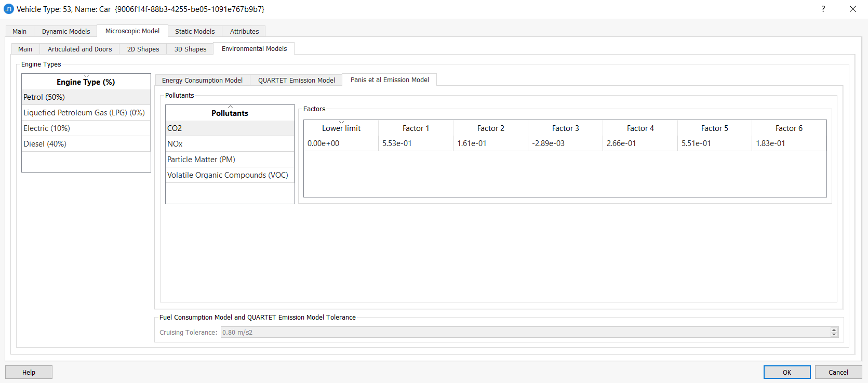The height and width of the screenshot is (383, 868).
Task: Switch to the Dynamic Models tab
Action: (66, 32)
